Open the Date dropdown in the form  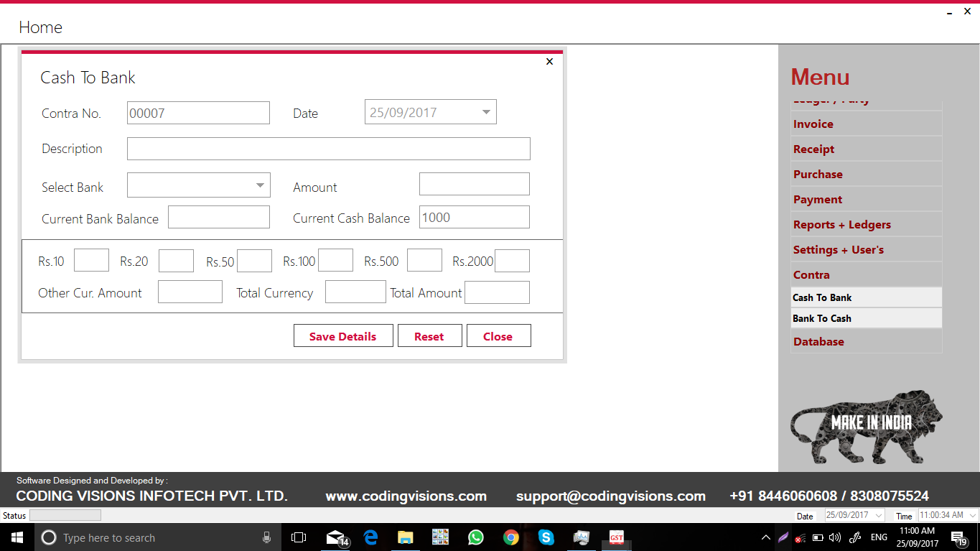click(487, 111)
